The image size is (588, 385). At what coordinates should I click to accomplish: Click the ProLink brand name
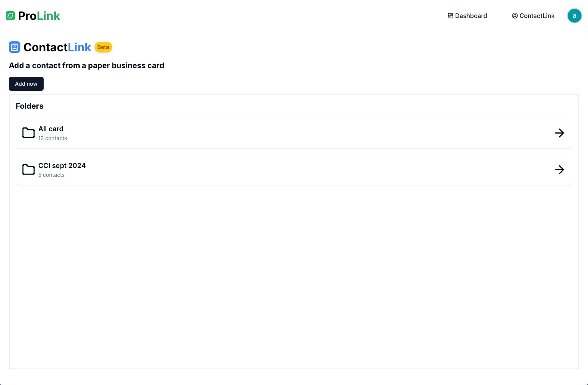point(39,16)
